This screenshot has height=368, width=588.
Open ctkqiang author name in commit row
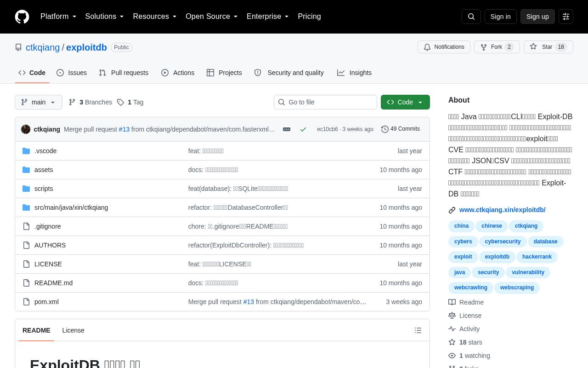47,129
